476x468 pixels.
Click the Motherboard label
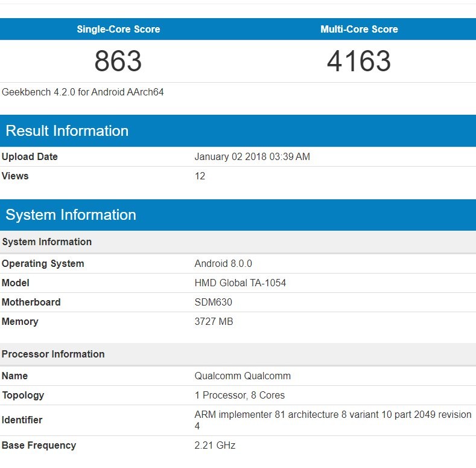31,302
